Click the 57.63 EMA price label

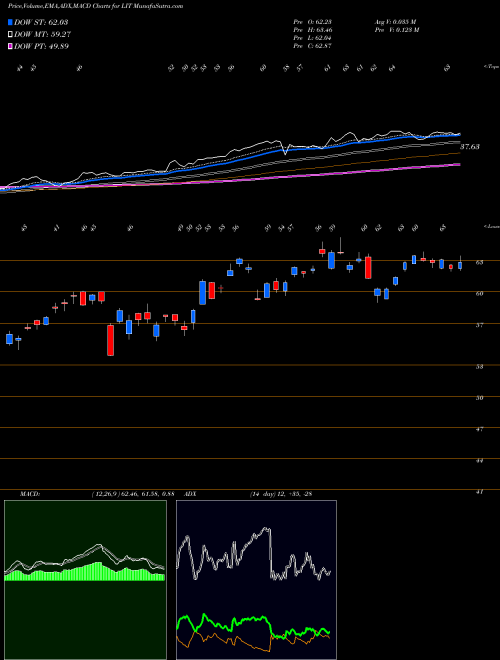470,147
